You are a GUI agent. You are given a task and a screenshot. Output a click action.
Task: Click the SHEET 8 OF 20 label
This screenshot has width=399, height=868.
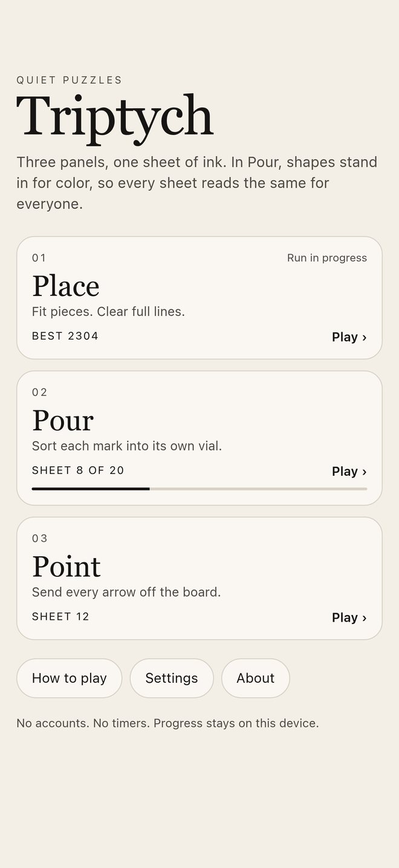coord(78,470)
